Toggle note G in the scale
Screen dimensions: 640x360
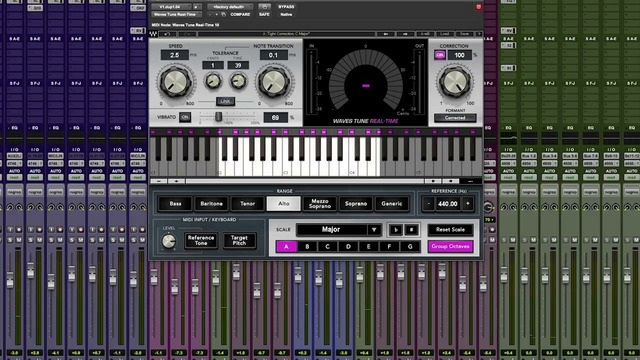[410, 247]
